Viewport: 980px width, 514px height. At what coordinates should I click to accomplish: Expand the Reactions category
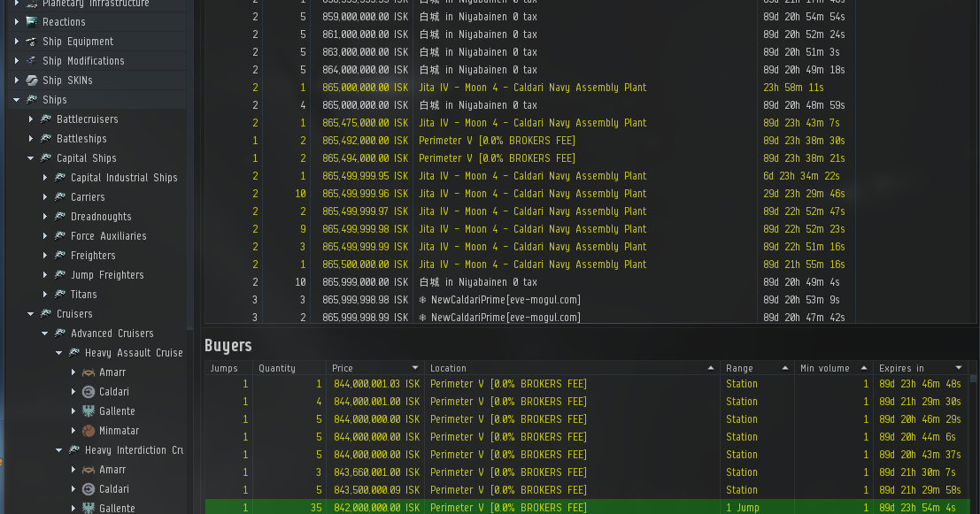[x=16, y=22]
